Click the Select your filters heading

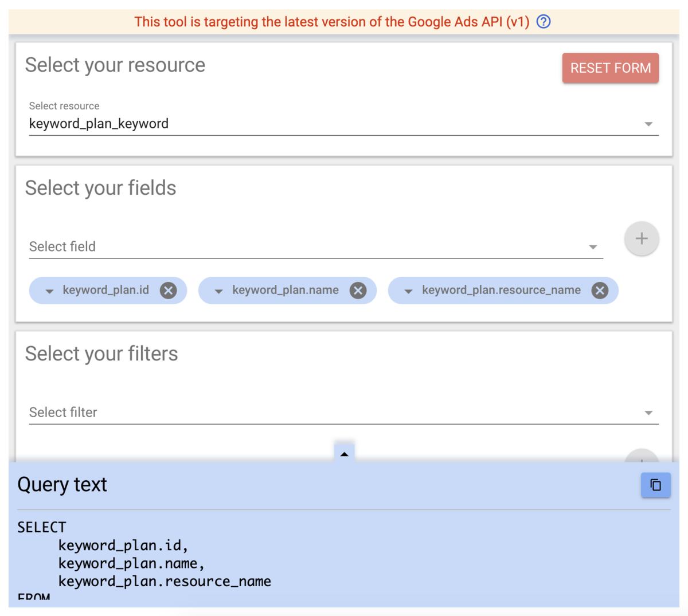click(x=101, y=354)
